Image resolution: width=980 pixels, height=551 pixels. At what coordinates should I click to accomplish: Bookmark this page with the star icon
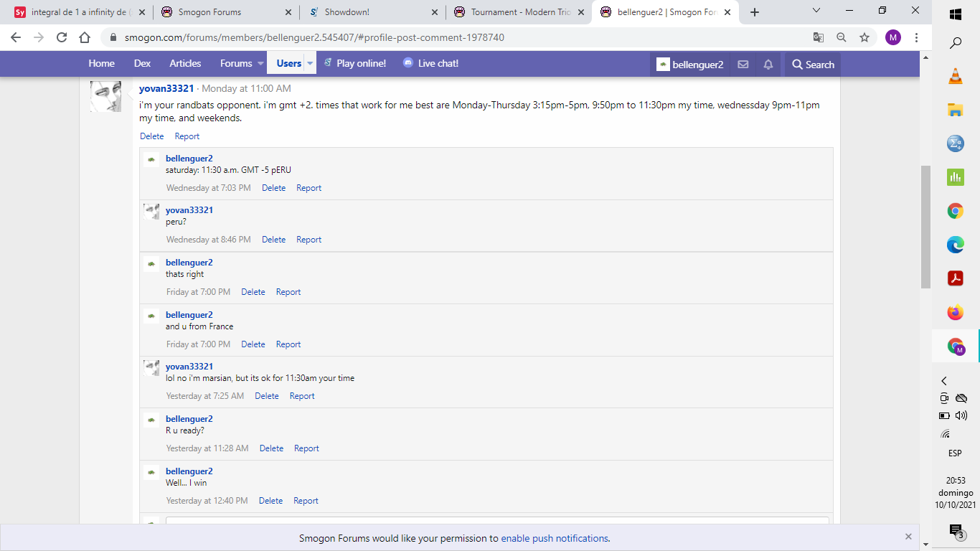(x=864, y=37)
